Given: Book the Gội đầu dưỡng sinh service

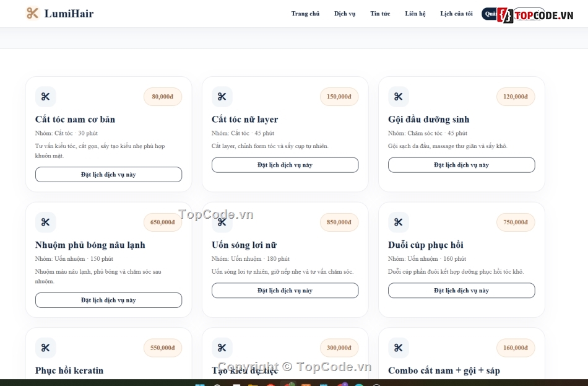Looking at the screenshot, I should tap(462, 165).
